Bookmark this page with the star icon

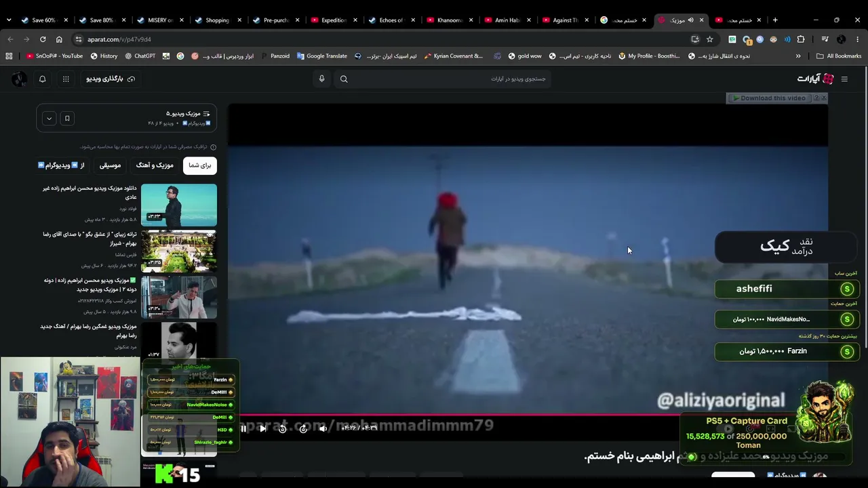[x=710, y=39]
